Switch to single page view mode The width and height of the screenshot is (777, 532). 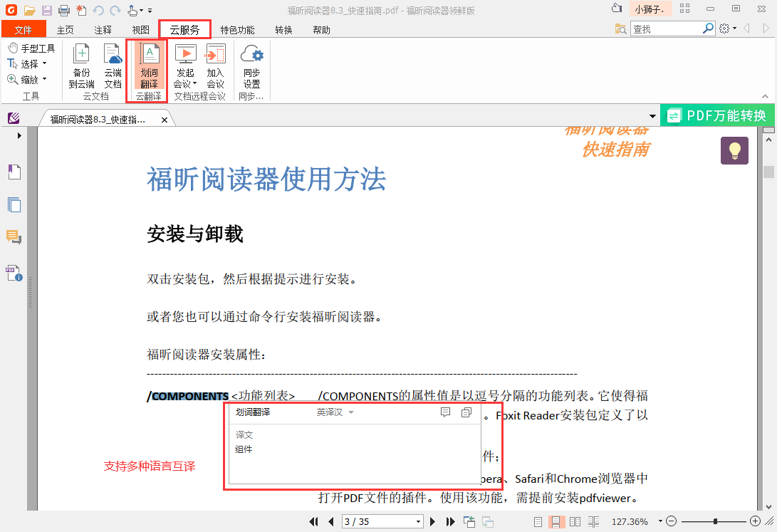(538, 521)
